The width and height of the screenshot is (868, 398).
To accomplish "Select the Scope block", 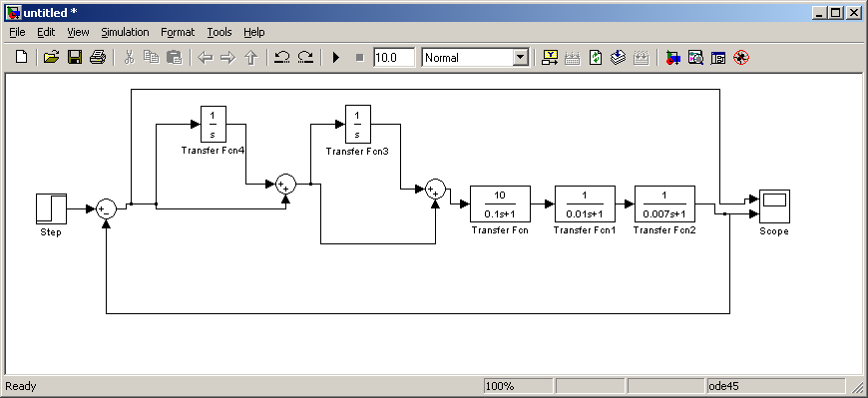I will click(x=774, y=205).
